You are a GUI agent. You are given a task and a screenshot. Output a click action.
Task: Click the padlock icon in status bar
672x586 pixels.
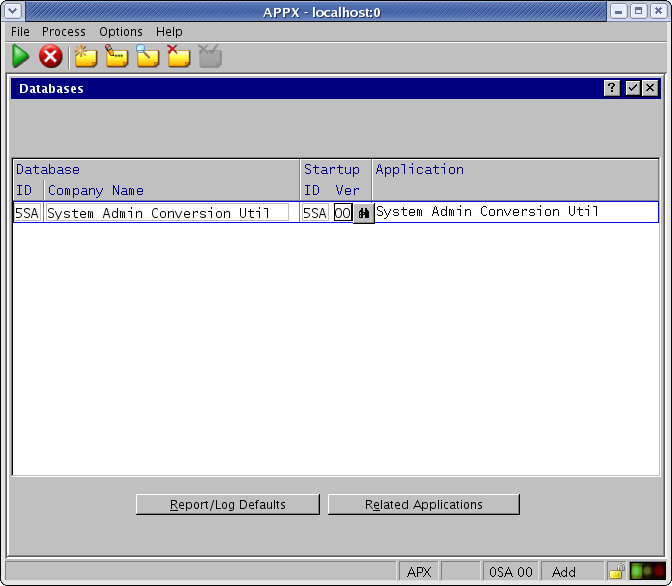616,572
